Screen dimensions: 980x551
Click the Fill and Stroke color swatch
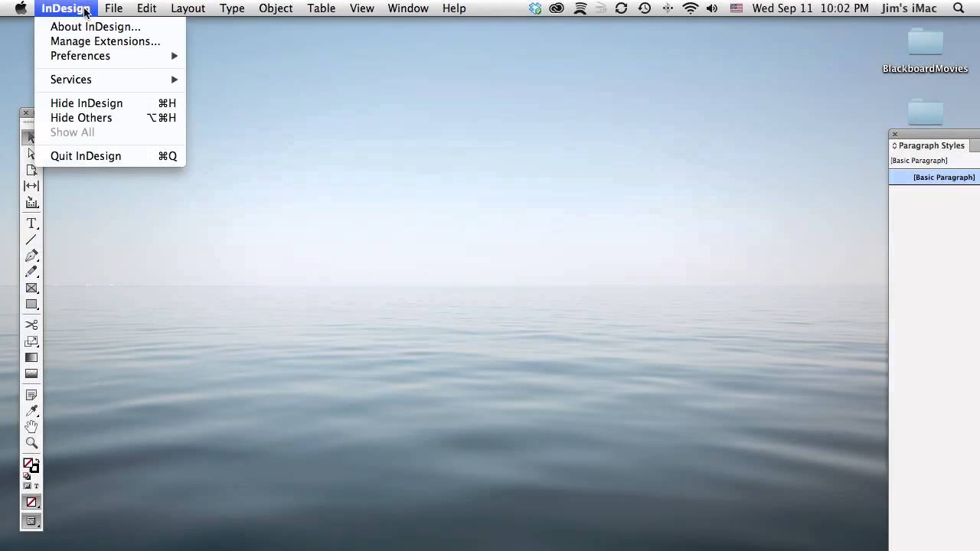pyautogui.click(x=31, y=465)
